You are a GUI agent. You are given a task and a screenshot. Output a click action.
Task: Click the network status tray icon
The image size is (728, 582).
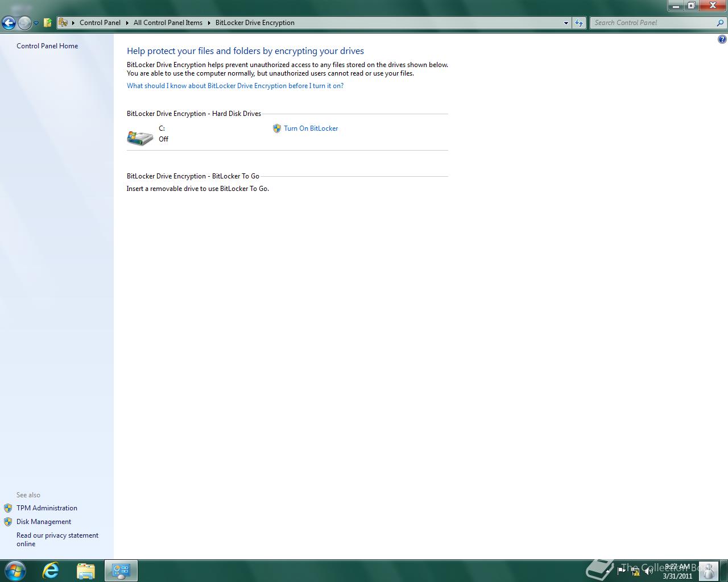635,571
